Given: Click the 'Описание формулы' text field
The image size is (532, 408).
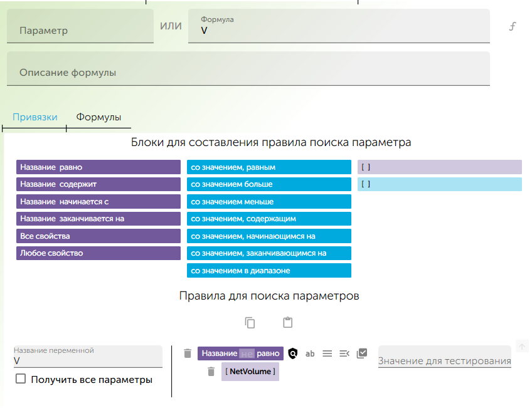Looking at the screenshot, I should point(248,72).
